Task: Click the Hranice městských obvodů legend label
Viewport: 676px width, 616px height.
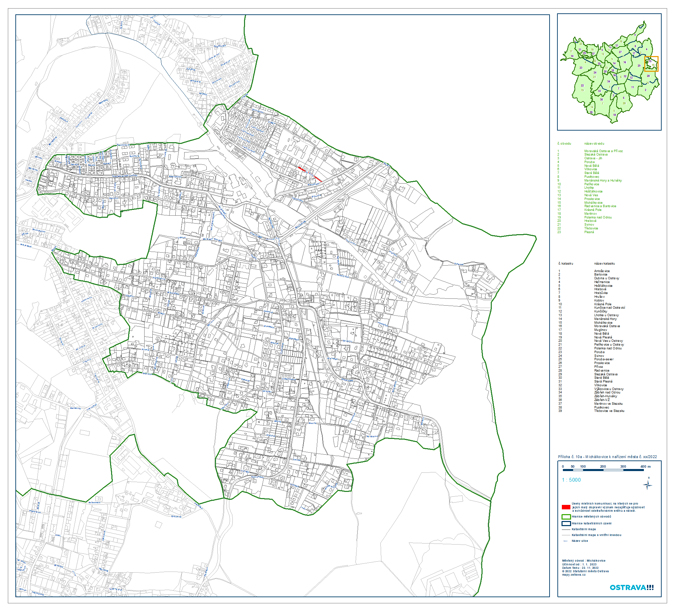Action: click(591, 517)
